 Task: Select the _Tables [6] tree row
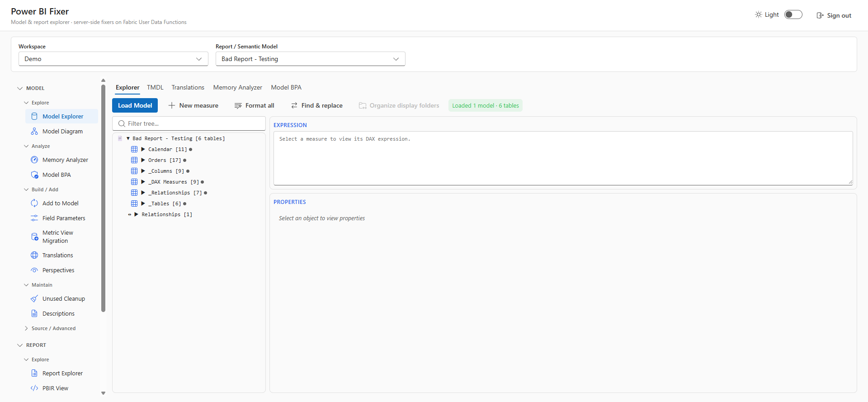(x=189, y=203)
